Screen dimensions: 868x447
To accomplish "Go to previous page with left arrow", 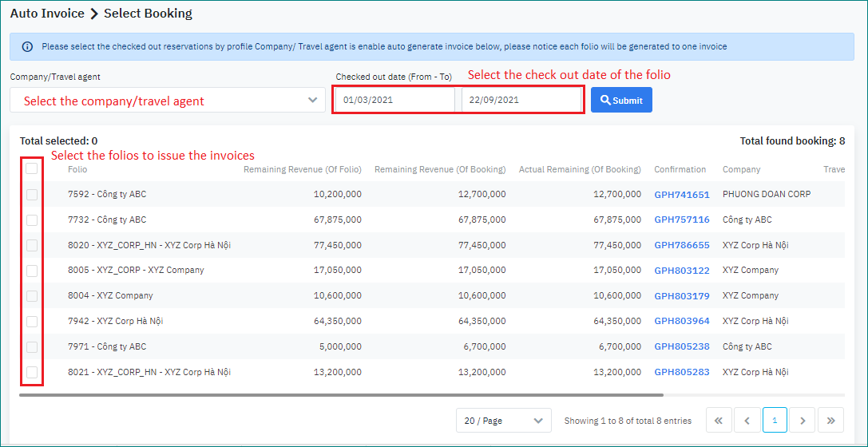I will 747,421.
